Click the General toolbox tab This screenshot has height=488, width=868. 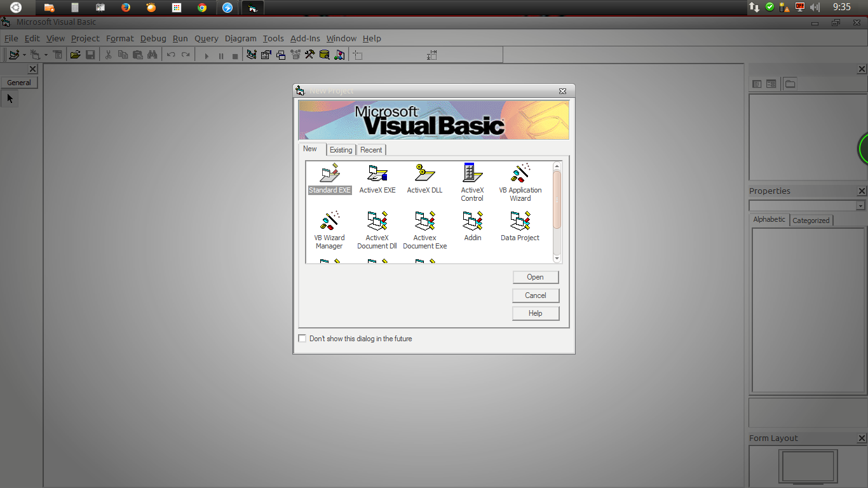point(19,83)
